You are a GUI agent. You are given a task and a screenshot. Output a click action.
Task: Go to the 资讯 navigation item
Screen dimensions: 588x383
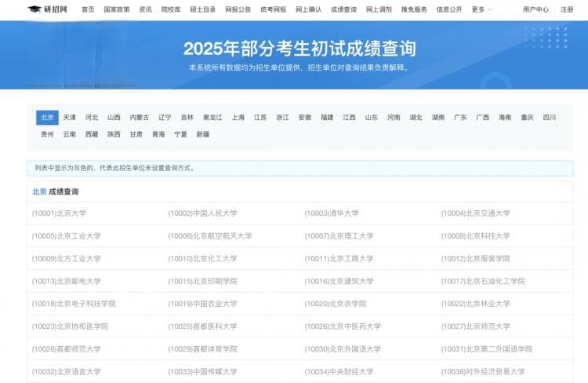click(x=146, y=9)
